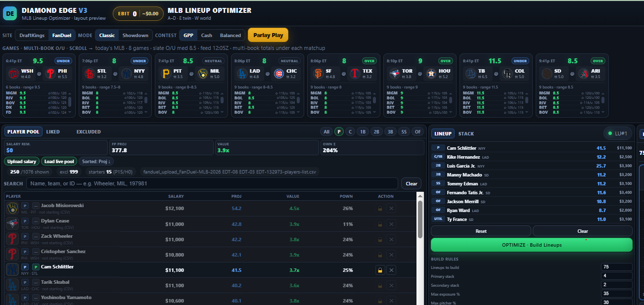The height and width of the screenshot is (305, 644).
Task: Click the SF Giants team logo
Action: [x=318, y=74]
